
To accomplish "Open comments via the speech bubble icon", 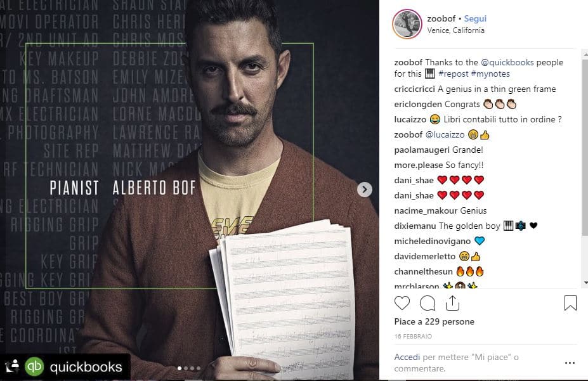I will [428, 303].
